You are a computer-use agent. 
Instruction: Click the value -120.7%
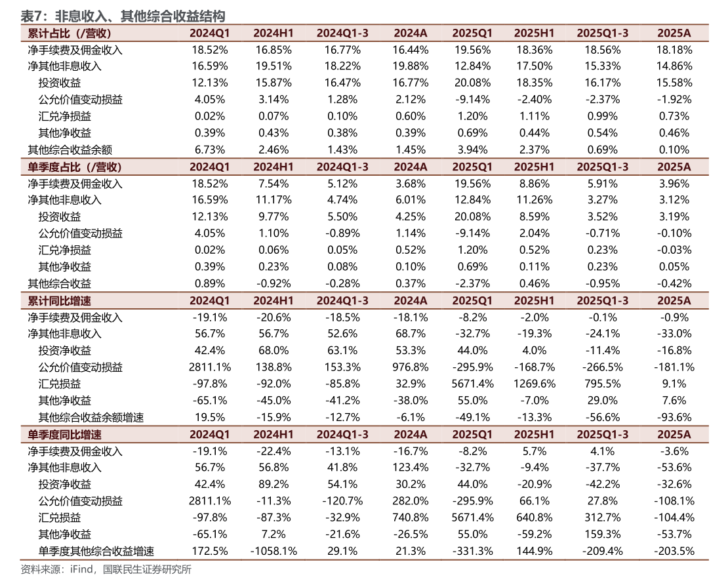point(342,501)
